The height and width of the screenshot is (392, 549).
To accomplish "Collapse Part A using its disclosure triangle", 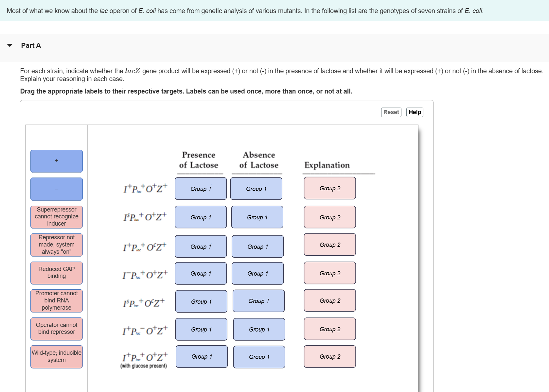I will click(10, 45).
